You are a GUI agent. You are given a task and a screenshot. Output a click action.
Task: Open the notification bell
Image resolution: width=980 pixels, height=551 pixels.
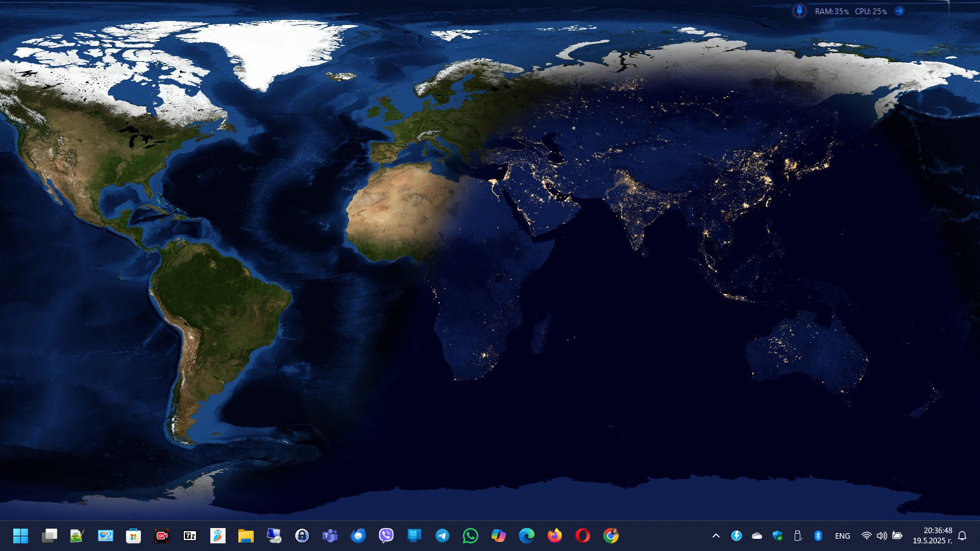click(962, 536)
